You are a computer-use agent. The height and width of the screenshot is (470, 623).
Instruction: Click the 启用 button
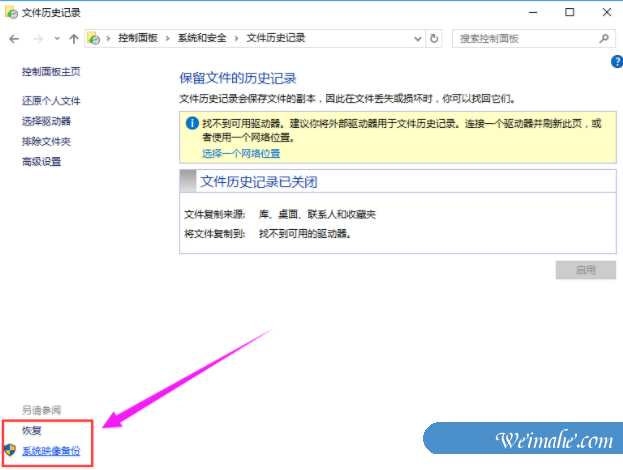tap(586, 270)
